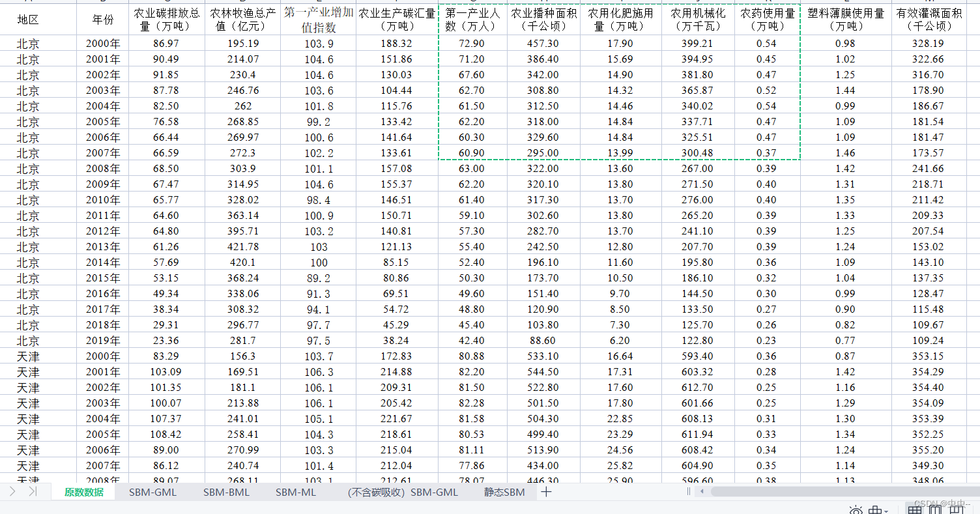Select cell with value 241.66
Image resolution: width=980 pixels, height=514 pixels.
[x=929, y=169]
